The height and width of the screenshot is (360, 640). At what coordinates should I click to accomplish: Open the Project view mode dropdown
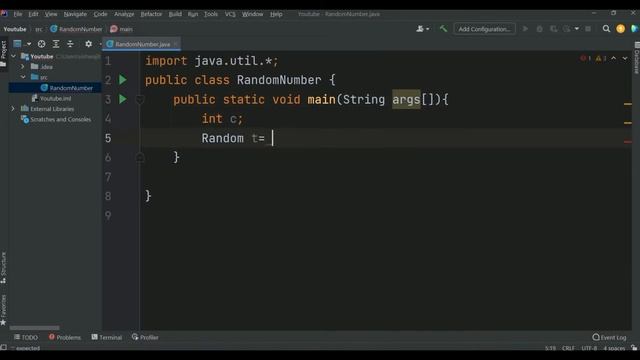click(22, 44)
